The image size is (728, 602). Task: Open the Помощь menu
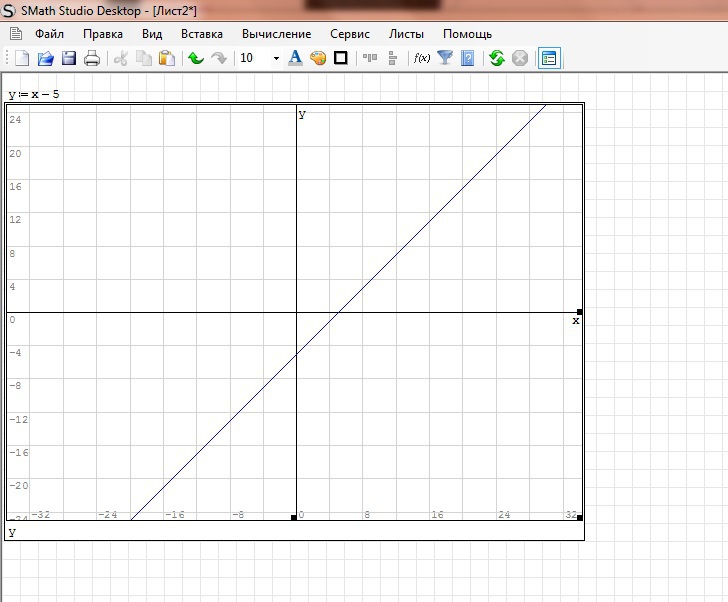467,34
